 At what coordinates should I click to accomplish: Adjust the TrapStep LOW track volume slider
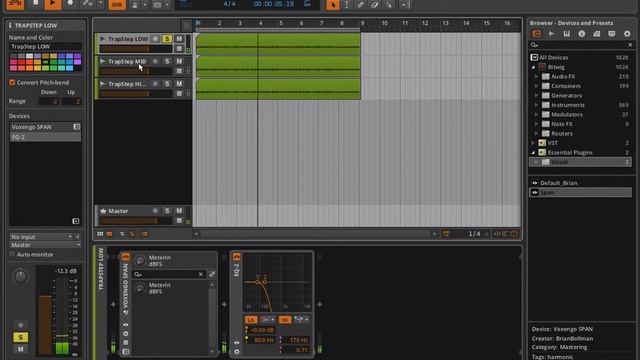136,49
